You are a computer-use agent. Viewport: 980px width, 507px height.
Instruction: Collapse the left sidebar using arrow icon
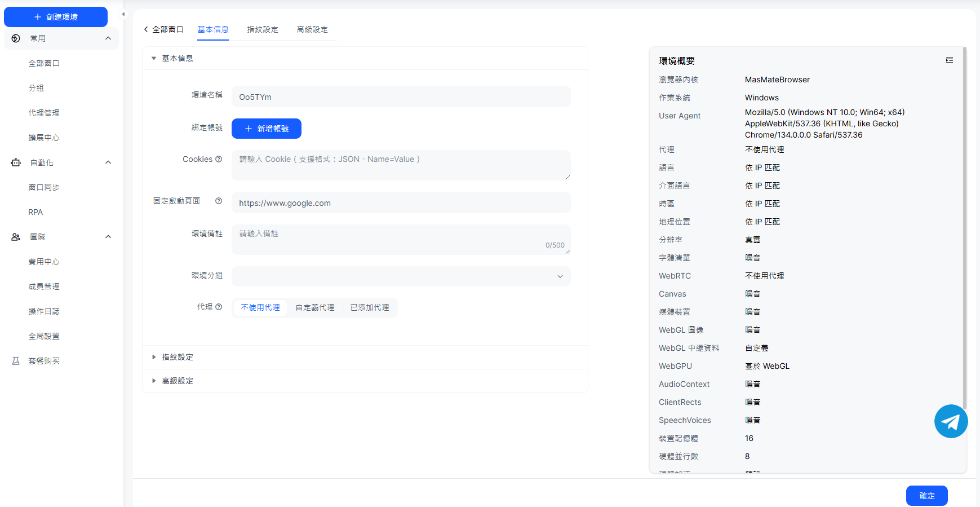click(x=123, y=14)
